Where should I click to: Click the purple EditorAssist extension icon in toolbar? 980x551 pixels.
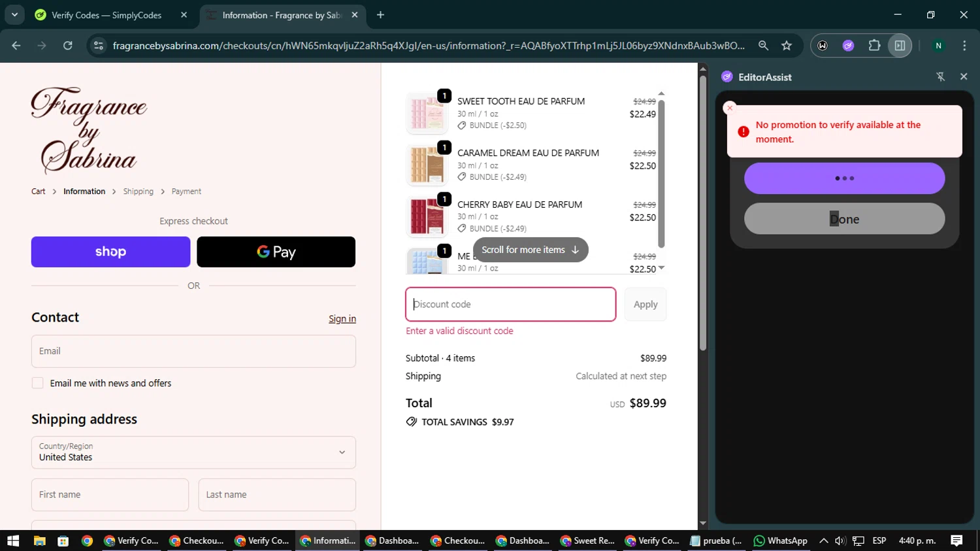coord(848,45)
